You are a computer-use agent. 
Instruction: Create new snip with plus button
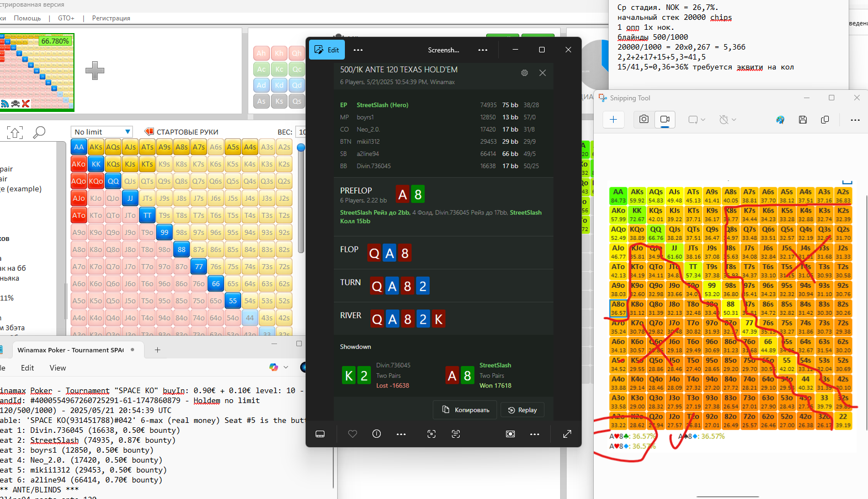pyautogui.click(x=613, y=120)
